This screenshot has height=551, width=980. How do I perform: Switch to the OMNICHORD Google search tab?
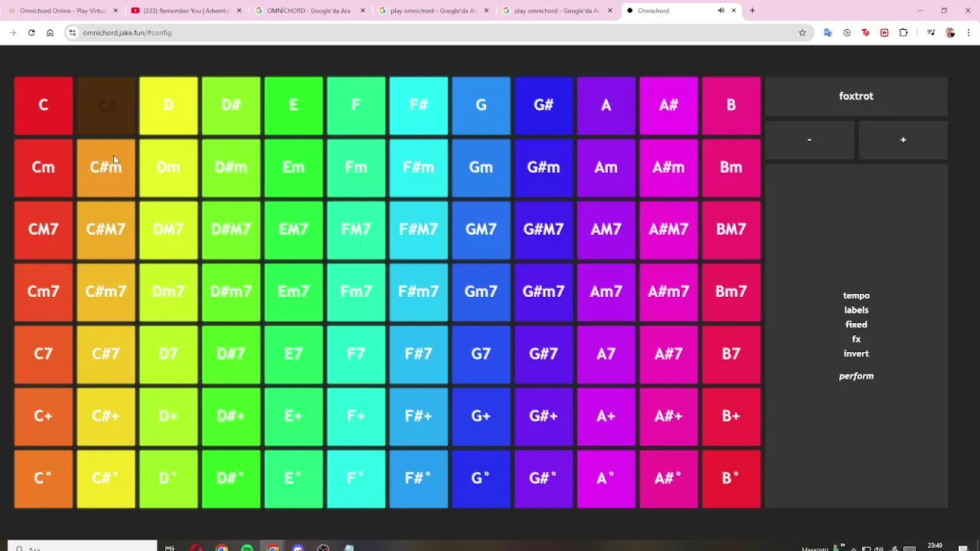(309, 11)
